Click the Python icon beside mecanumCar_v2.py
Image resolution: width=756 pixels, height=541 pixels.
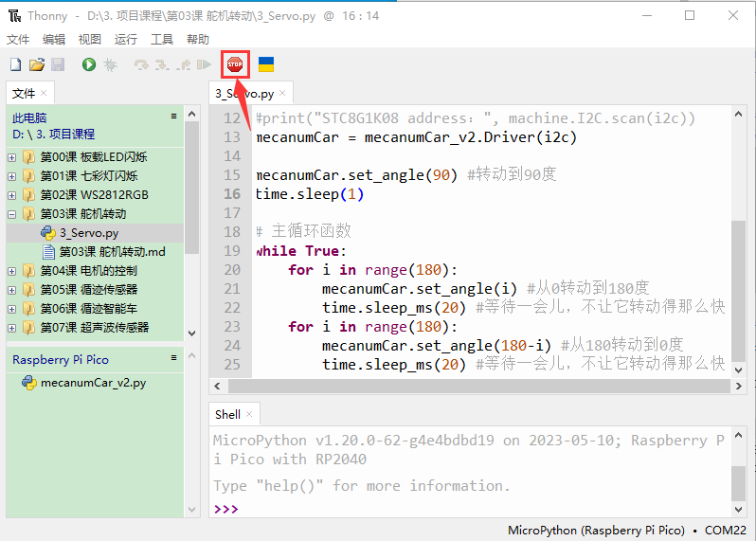29,383
